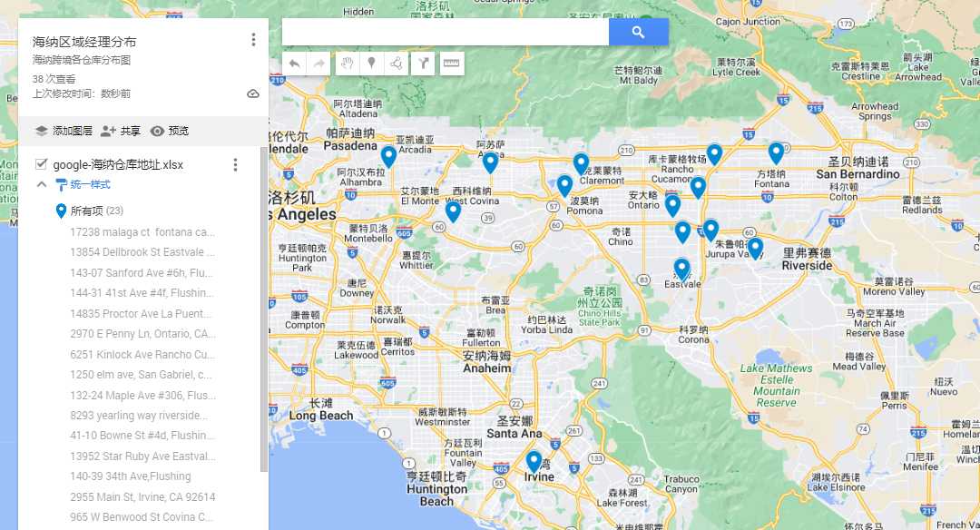Open the map title three-dot menu
The image size is (980, 530).
coord(253,40)
